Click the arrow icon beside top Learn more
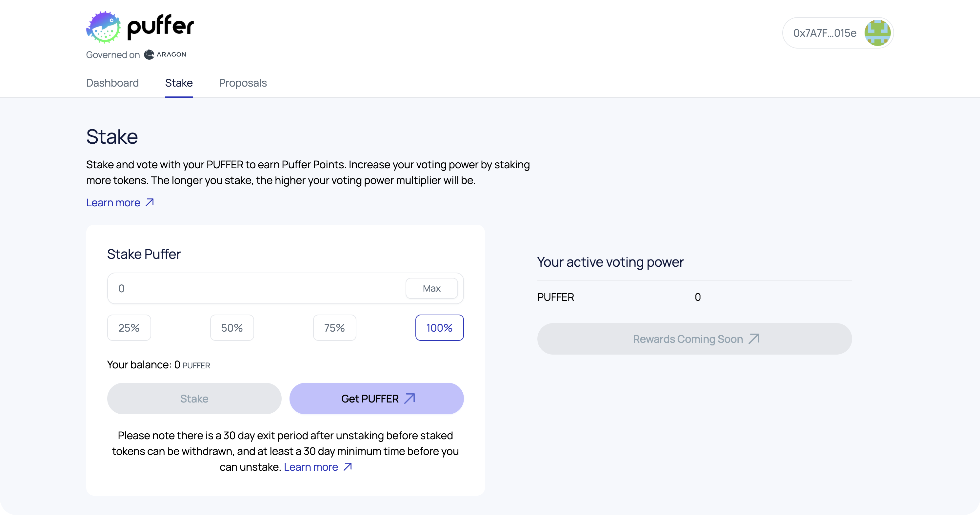The image size is (980, 515). pos(150,202)
